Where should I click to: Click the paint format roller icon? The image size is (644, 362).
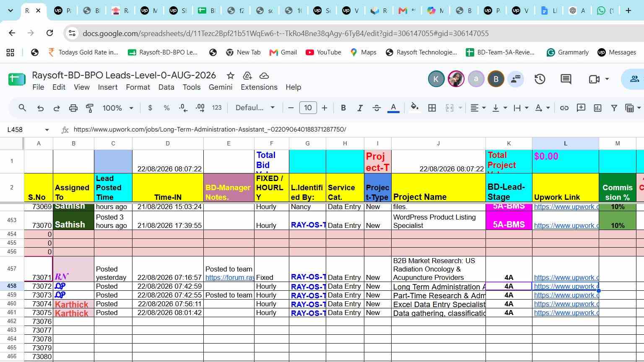click(90, 108)
